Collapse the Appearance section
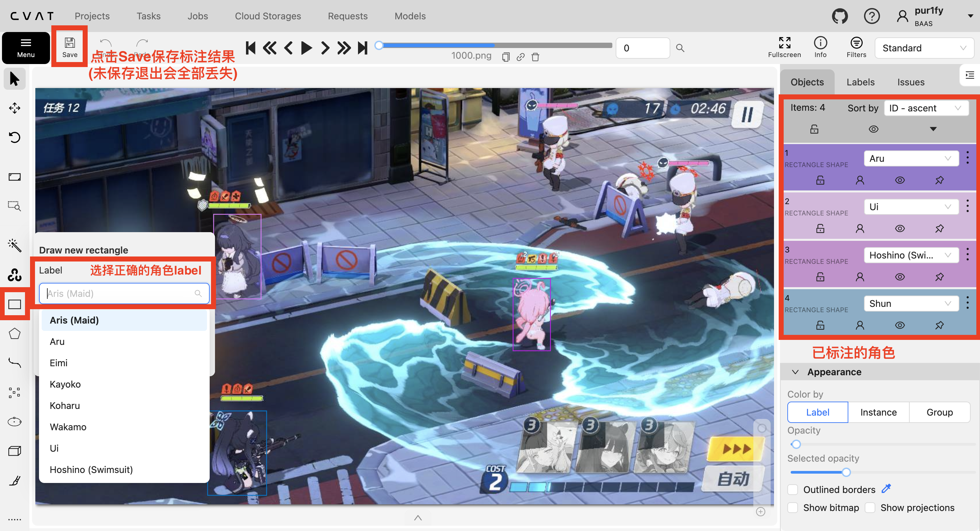Image resolution: width=980 pixels, height=531 pixels. pos(795,372)
